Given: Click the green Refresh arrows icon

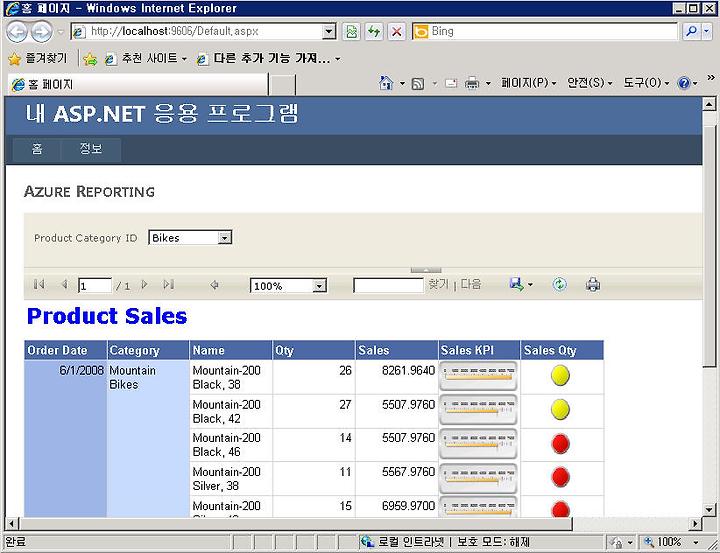Looking at the screenshot, I should (x=374, y=32).
